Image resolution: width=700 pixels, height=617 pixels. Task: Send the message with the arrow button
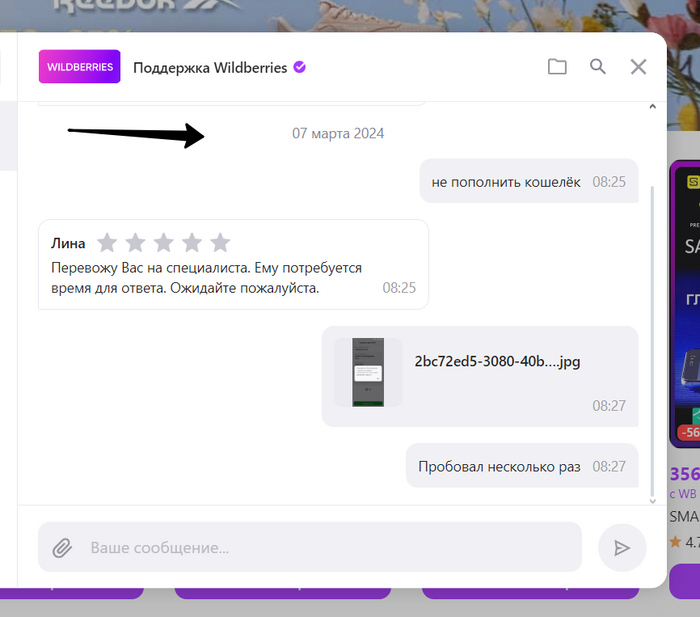click(622, 548)
